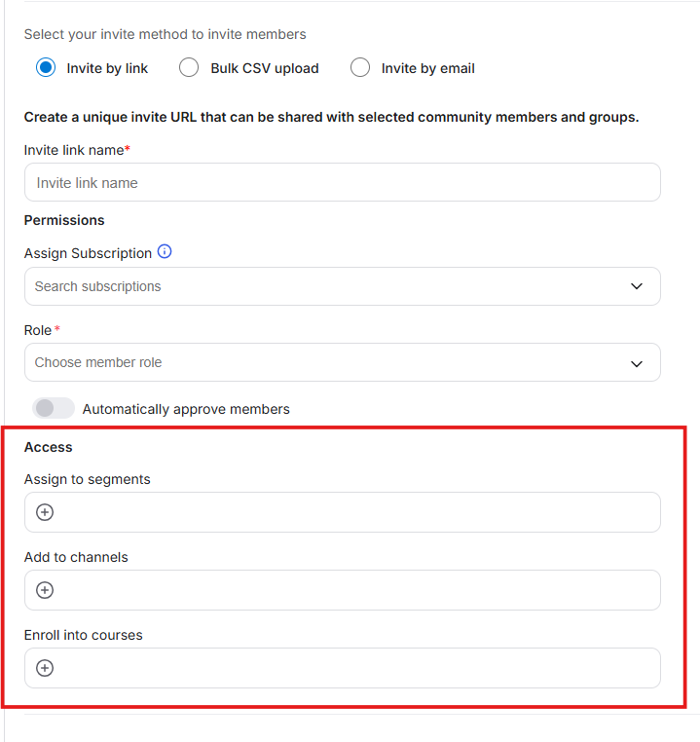700x742 pixels.
Task: Click the Role field label
Action: pos(38,330)
